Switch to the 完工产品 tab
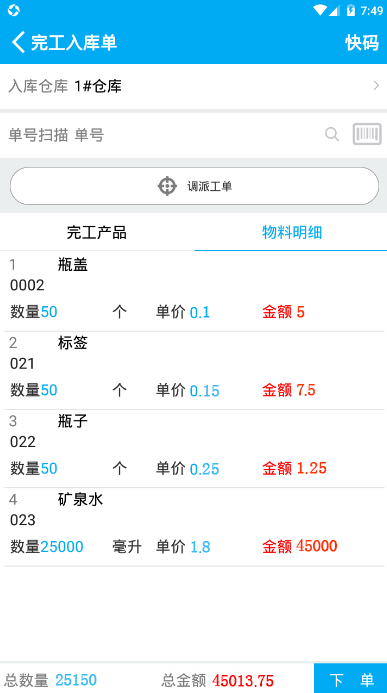This screenshot has height=693, width=387. point(97,232)
